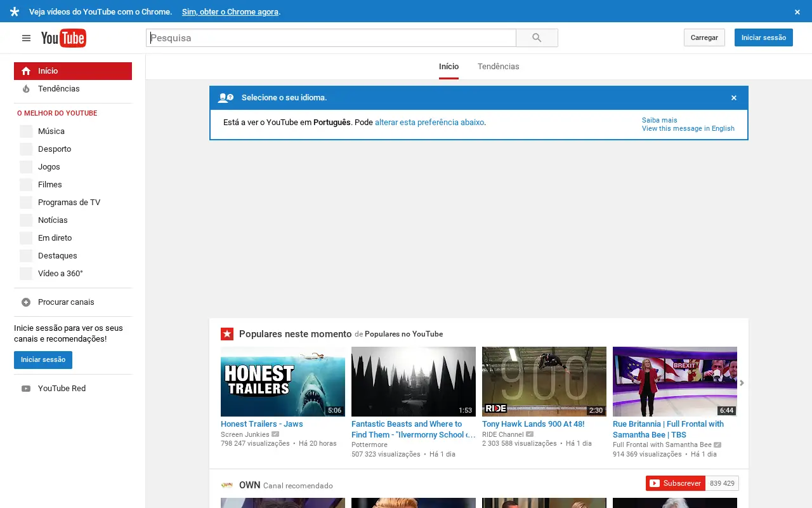Click the Notícias category icon placeholder
This screenshot has width=812, height=508.
(26, 220)
